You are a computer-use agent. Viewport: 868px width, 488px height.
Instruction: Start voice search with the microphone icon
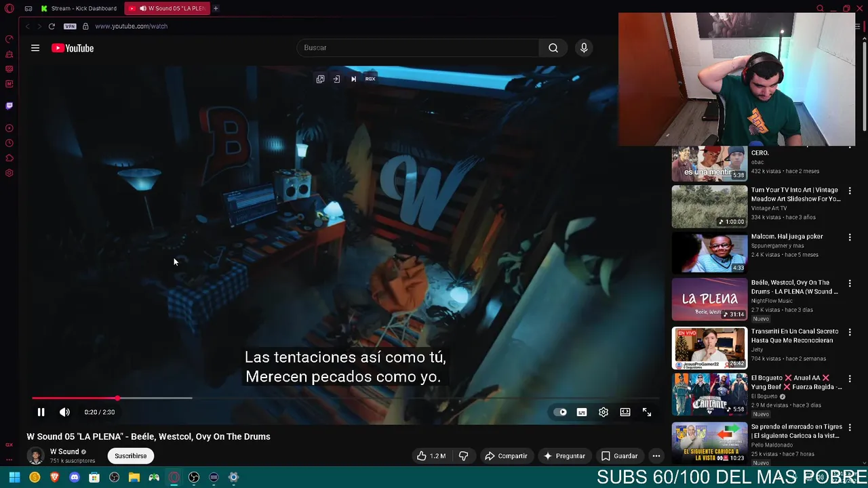[584, 48]
